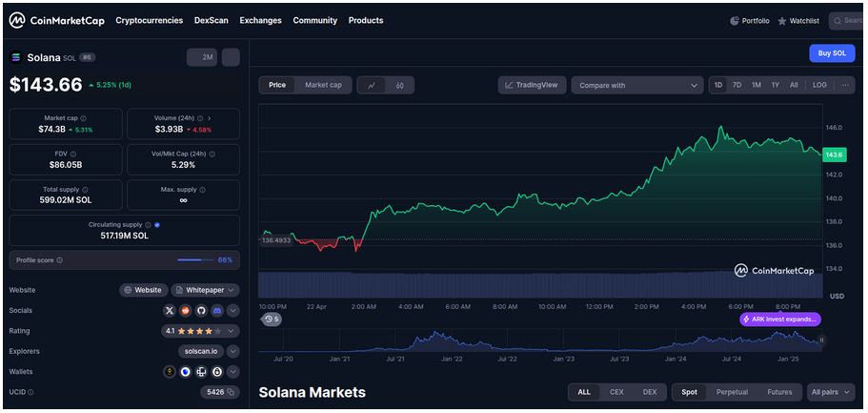The height and width of the screenshot is (413, 868).
Task: Open Solana's Reddit social icon
Action: pyautogui.click(x=186, y=310)
